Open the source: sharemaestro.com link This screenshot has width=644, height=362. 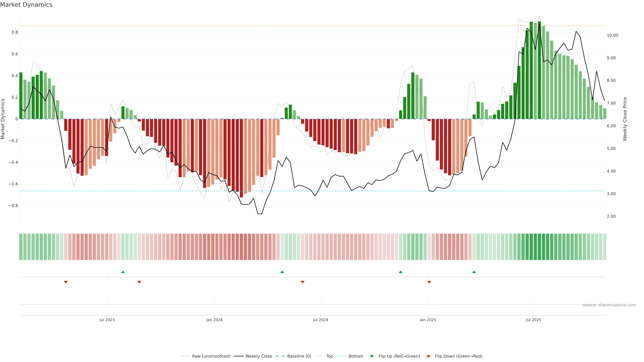click(x=609, y=305)
